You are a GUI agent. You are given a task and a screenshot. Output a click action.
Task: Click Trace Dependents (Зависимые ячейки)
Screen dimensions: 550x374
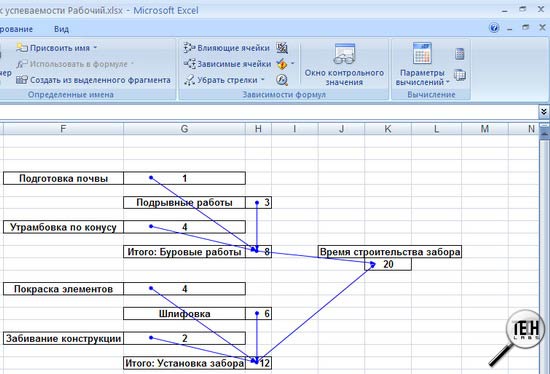pyautogui.click(x=227, y=64)
